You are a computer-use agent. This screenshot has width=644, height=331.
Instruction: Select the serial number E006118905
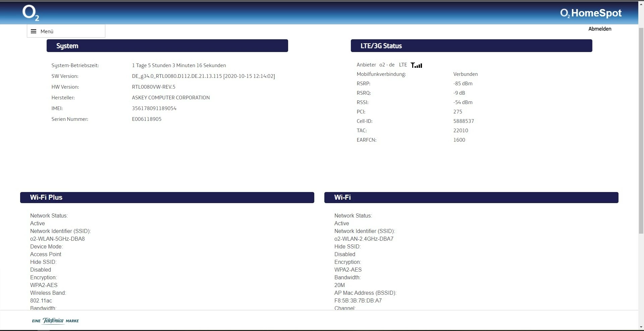(147, 119)
